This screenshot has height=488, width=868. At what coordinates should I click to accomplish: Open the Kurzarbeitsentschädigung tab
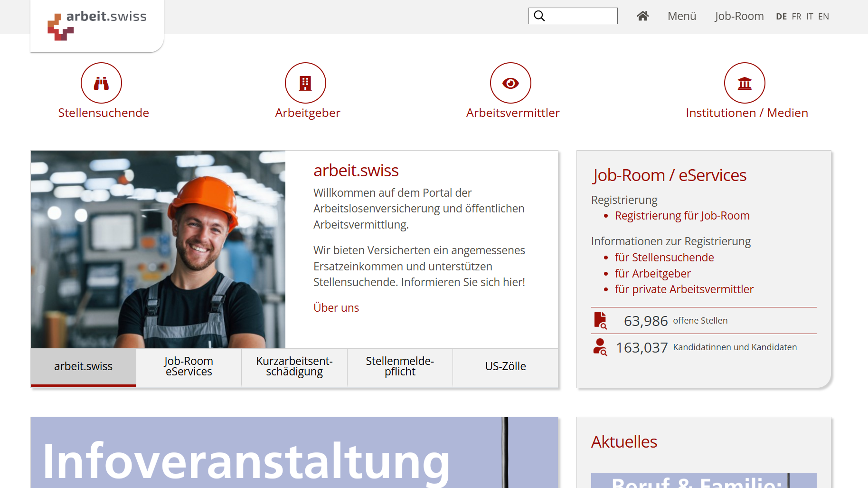[x=294, y=366]
